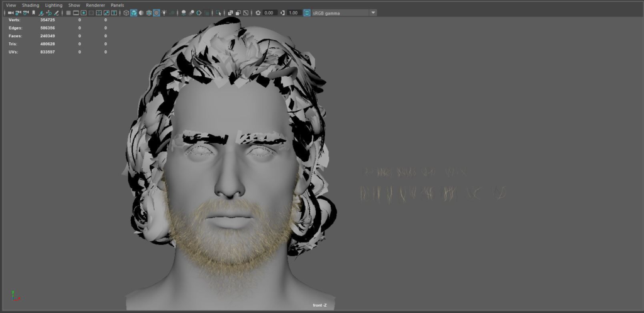Click the Use All Lights bulb icon
Image resolution: width=644 pixels, height=313 pixels.
(164, 13)
